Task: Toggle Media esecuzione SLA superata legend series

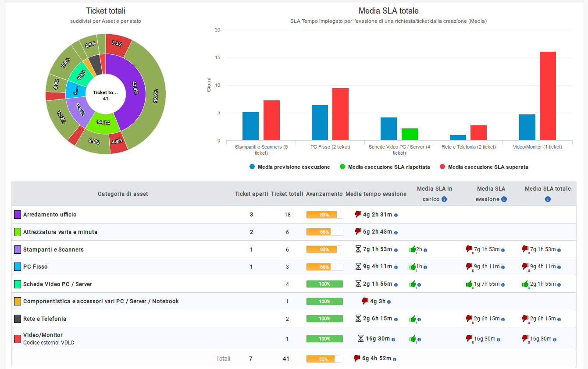Action: coord(484,167)
